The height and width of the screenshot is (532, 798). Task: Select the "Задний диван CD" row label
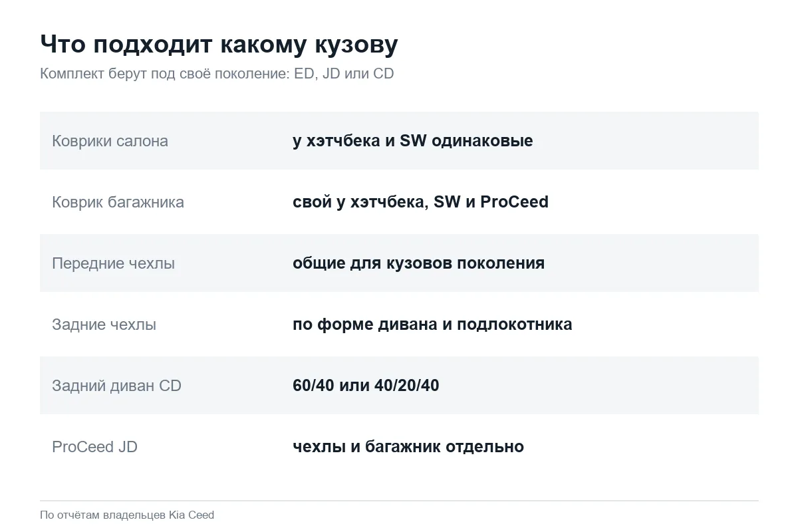tap(116, 386)
